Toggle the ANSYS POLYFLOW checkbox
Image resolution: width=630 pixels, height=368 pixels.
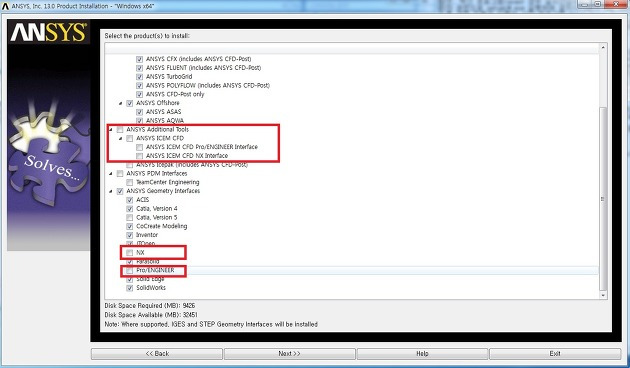pos(139,86)
